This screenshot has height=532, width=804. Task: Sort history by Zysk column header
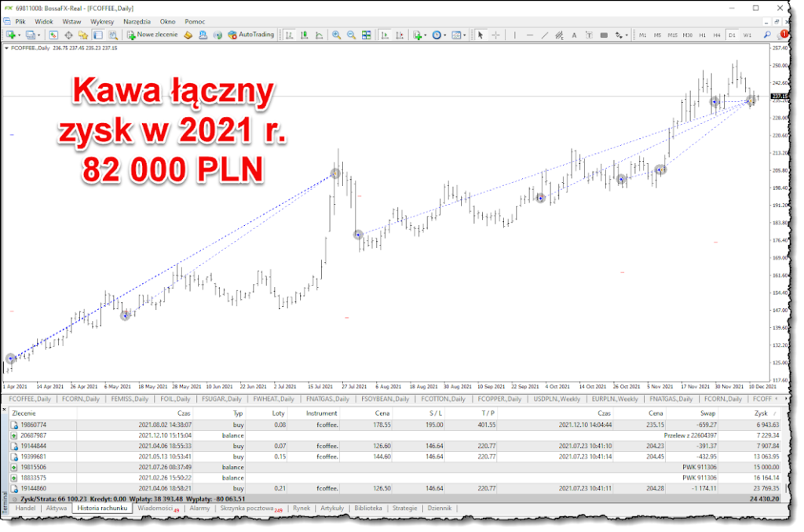761,413
